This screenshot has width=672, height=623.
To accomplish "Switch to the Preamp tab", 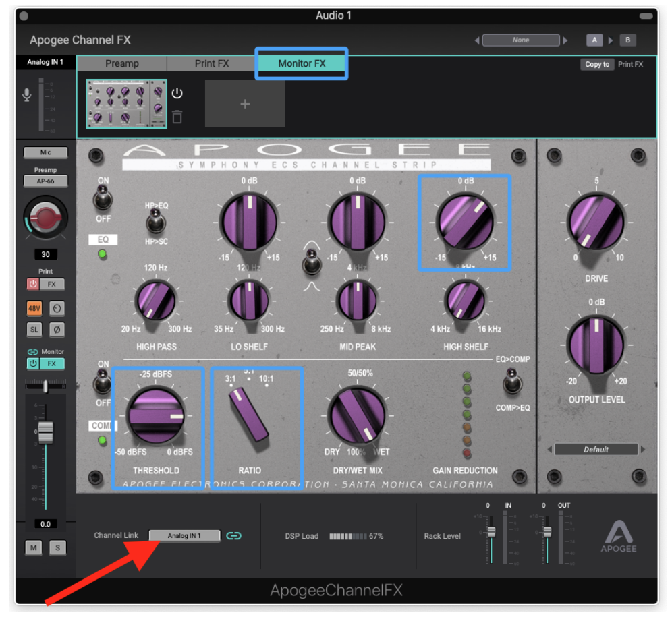I will [123, 63].
